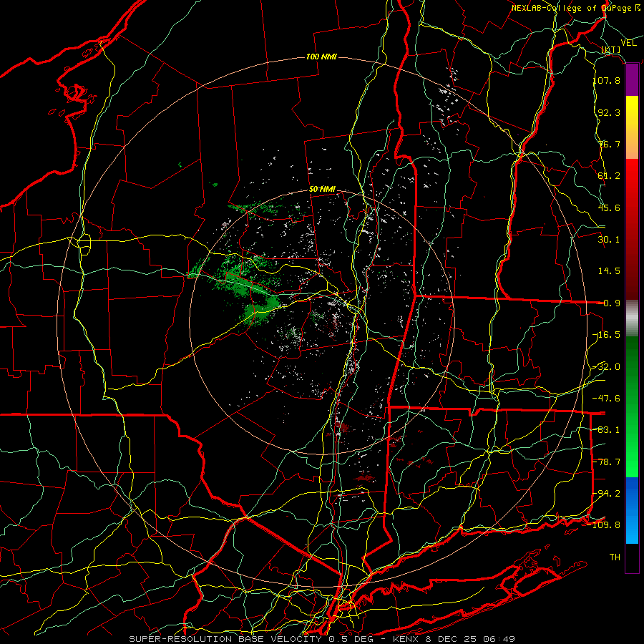Viewport: 644px width, 644px height.
Task: Click the TH legend label
Action: tap(615, 557)
